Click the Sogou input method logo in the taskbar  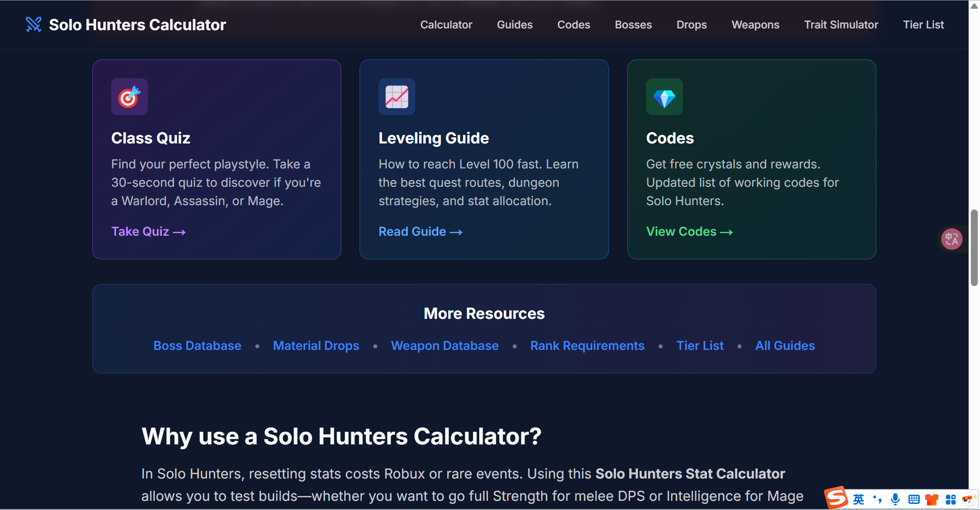pyautogui.click(x=836, y=498)
